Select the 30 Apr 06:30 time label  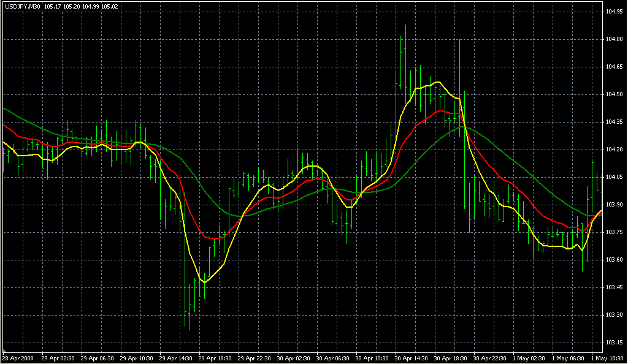pos(332,358)
